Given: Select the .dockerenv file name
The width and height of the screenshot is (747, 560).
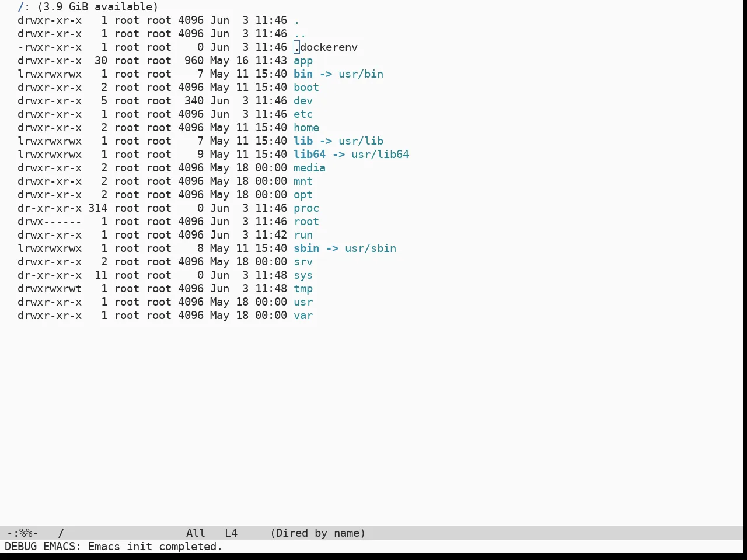Looking at the screenshot, I should pyautogui.click(x=326, y=47).
